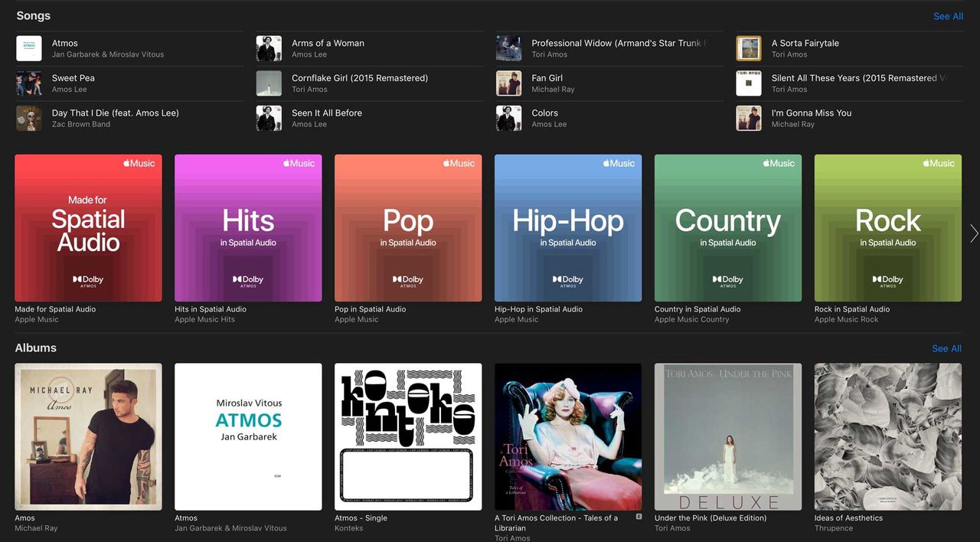Screen dimensions: 980x542
Task: Open See All link for Songs
Action: (948, 16)
